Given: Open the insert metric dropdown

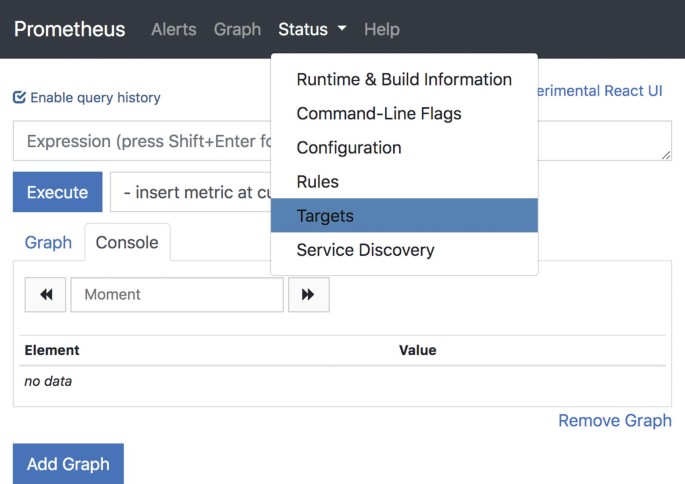Looking at the screenshot, I should (190, 192).
